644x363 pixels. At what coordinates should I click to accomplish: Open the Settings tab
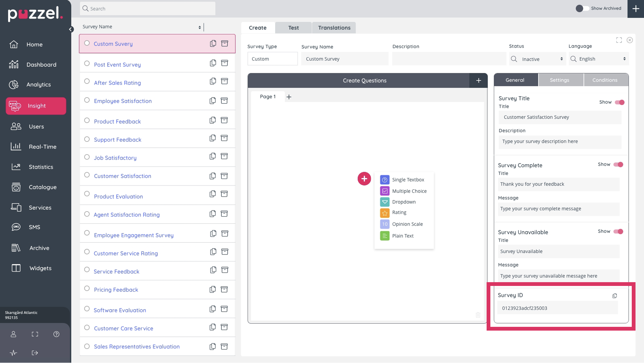tap(559, 80)
